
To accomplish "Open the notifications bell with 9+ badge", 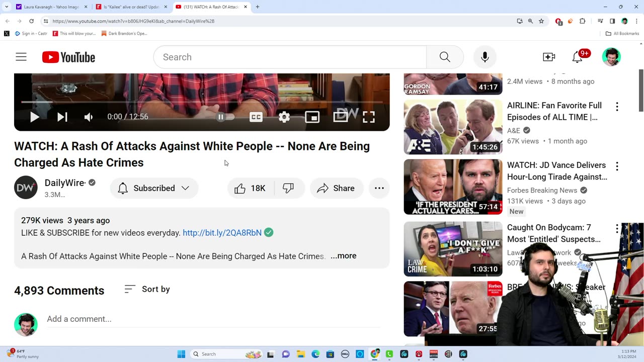I will (578, 57).
